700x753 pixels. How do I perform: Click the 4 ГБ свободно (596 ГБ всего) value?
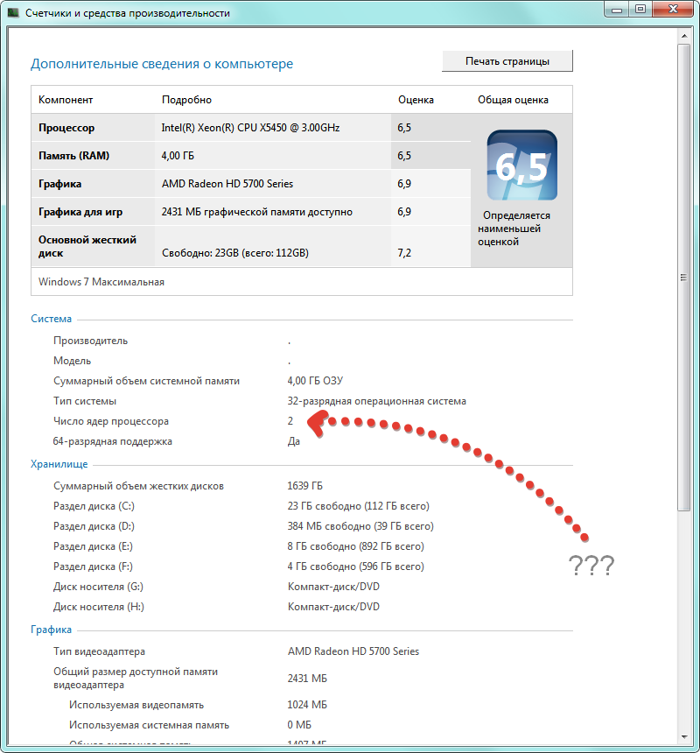(355, 567)
